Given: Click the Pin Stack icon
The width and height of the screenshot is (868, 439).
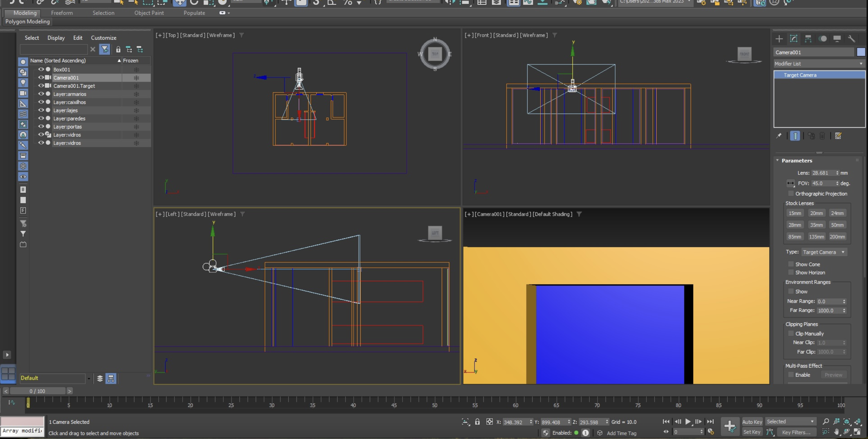Looking at the screenshot, I should click(779, 136).
